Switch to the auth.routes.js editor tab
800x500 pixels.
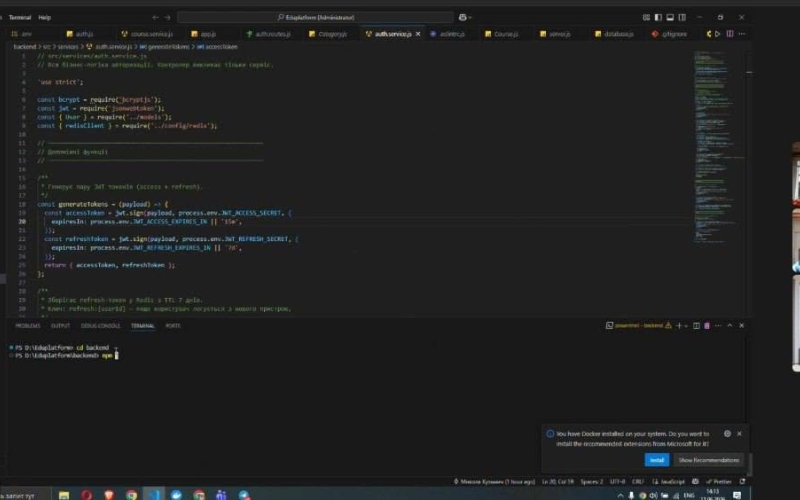[268, 34]
